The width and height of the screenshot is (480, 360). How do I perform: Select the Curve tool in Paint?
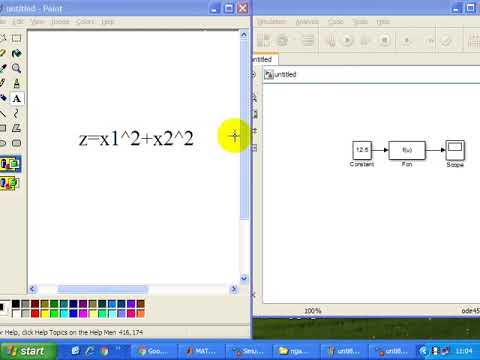click(16, 113)
